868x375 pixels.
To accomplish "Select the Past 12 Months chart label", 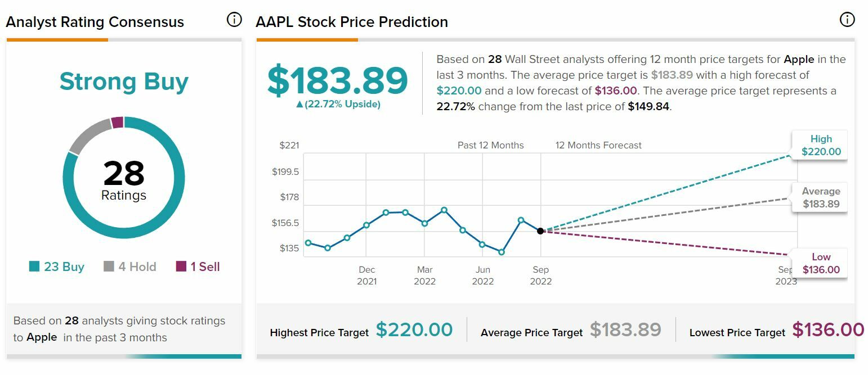I will click(490, 145).
